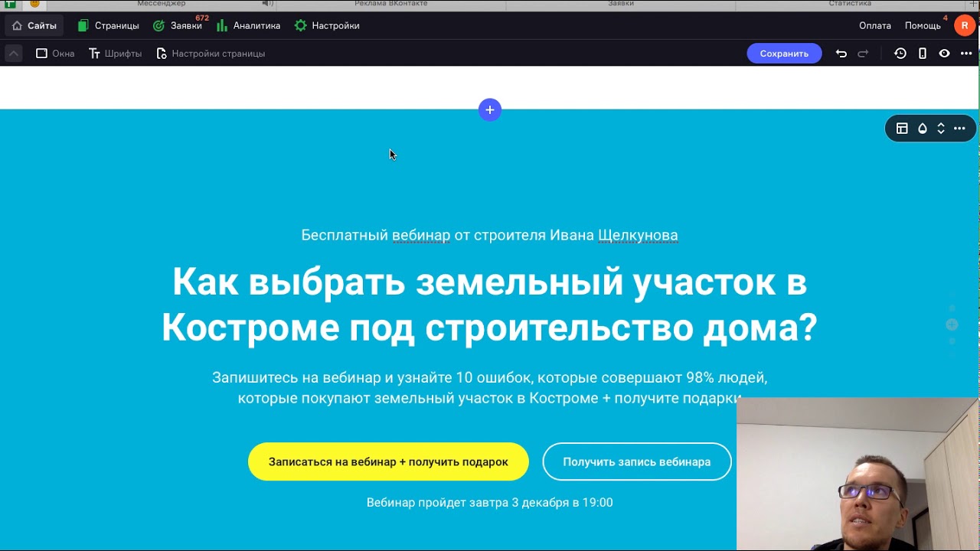Open the version history clock icon

900,54
